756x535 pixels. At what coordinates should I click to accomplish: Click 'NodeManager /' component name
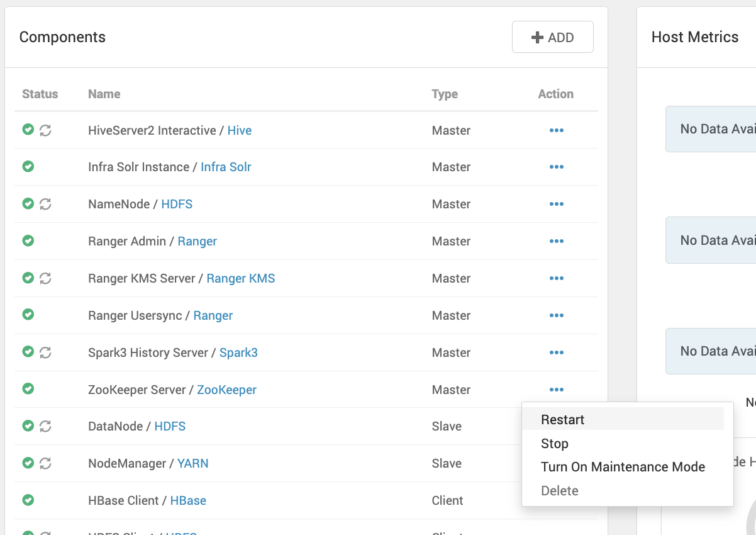(131, 463)
